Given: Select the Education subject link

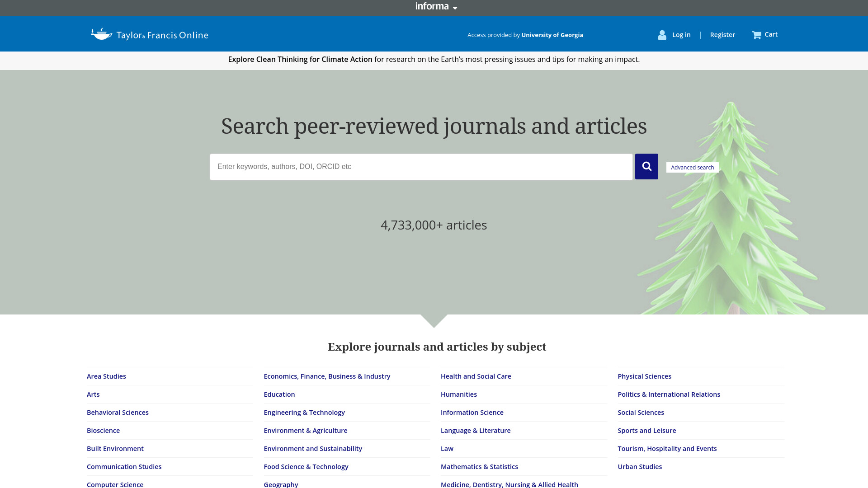Looking at the screenshot, I should 279,394.
